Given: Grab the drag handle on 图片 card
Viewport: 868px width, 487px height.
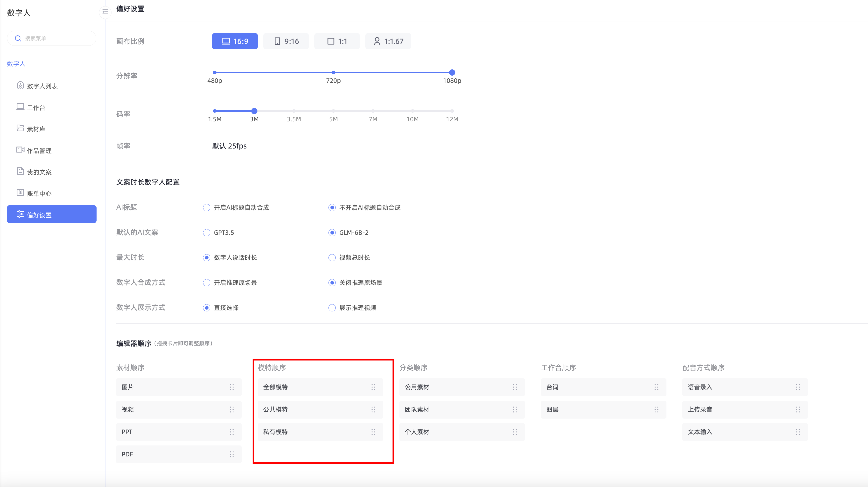Looking at the screenshot, I should pyautogui.click(x=232, y=387).
